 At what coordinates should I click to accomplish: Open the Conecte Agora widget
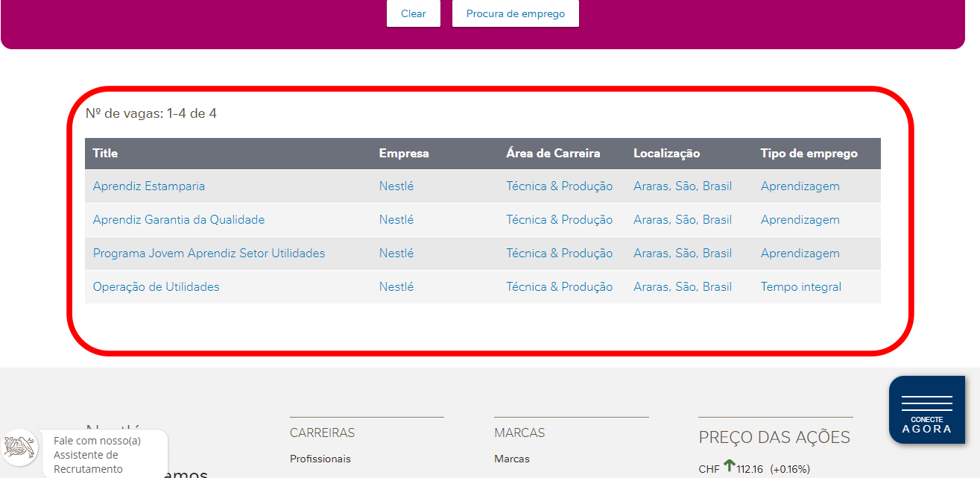[x=926, y=410]
